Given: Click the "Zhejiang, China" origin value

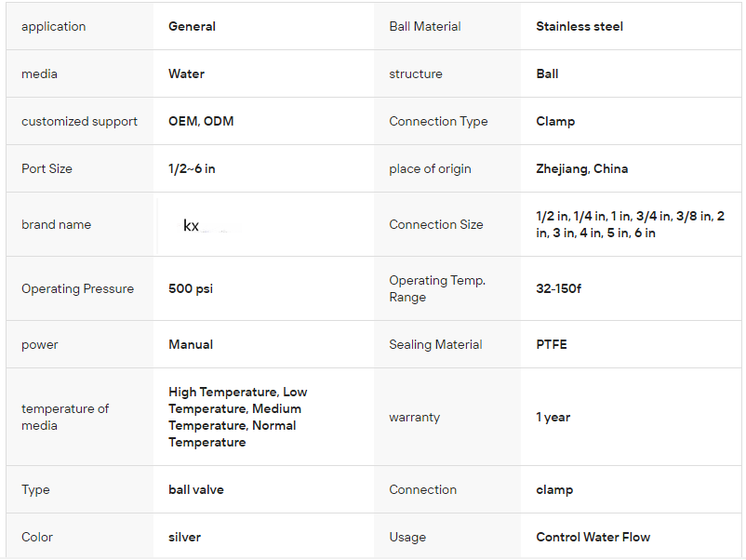Looking at the screenshot, I should point(581,169).
